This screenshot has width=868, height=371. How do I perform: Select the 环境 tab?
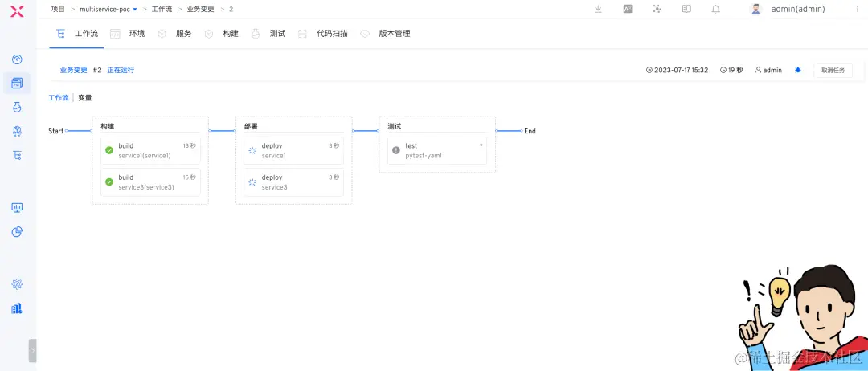[128, 34]
